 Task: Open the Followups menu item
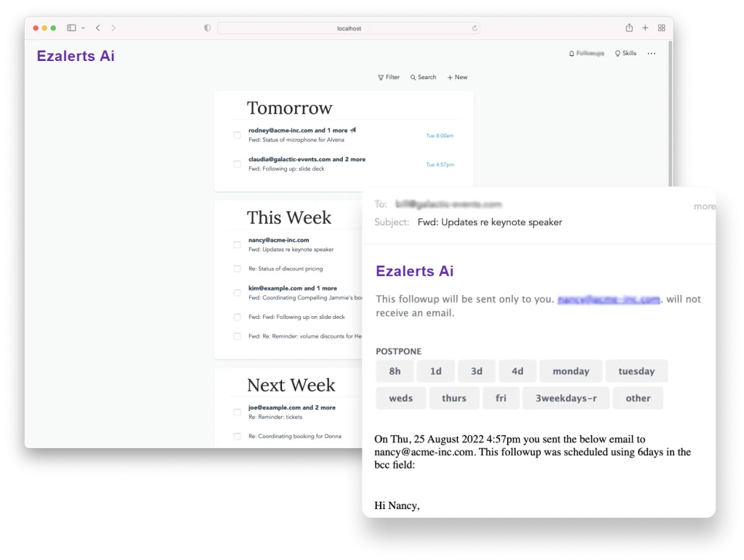(x=586, y=53)
